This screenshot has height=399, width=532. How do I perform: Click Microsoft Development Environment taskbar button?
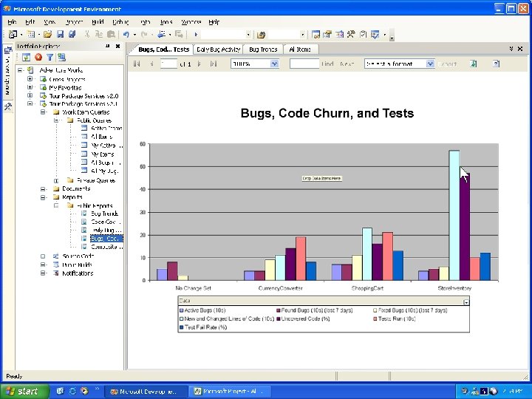146,392
